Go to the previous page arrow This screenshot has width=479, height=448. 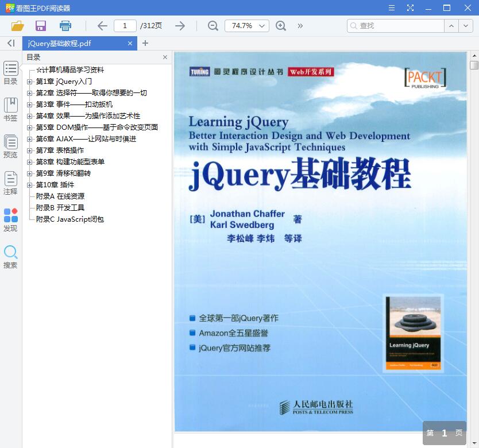pyautogui.click(x=102, y=26)
